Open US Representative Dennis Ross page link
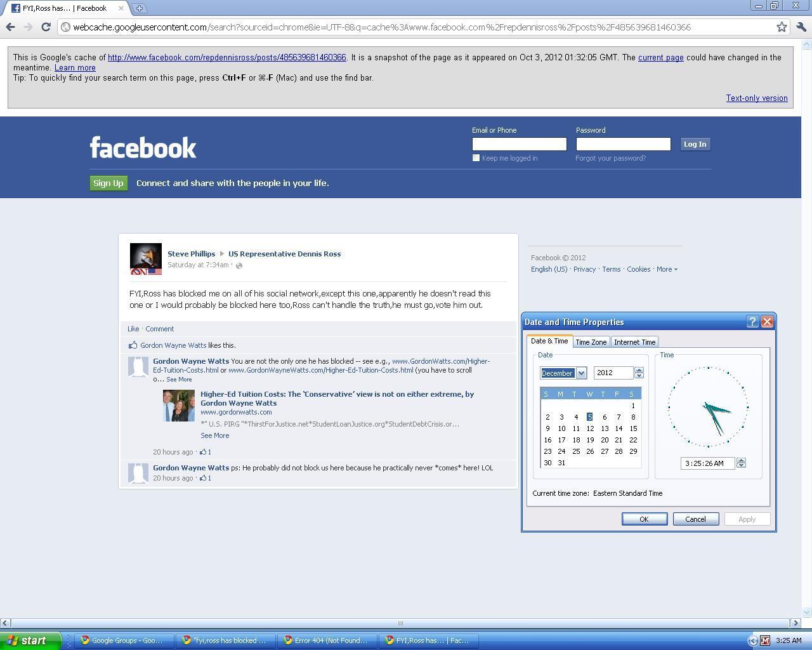 [284, 254]
